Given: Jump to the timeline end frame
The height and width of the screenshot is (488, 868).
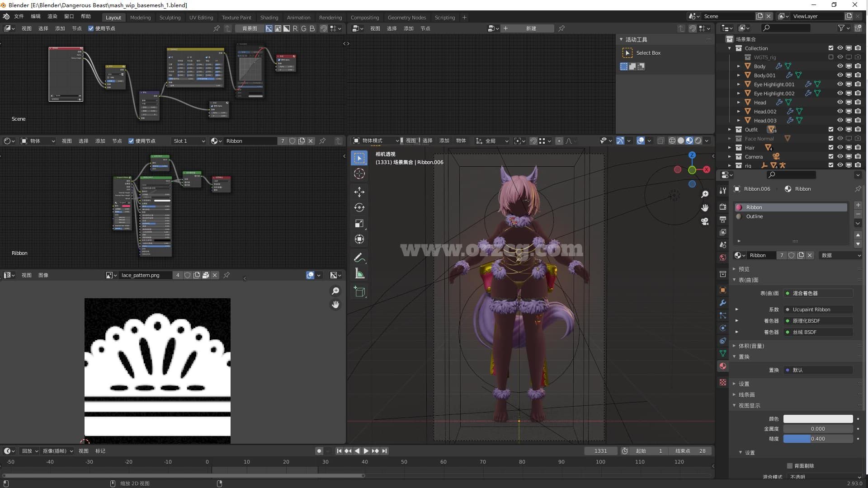Looking at the screenshot, I should pyautogui.click(x=384, y=451).
